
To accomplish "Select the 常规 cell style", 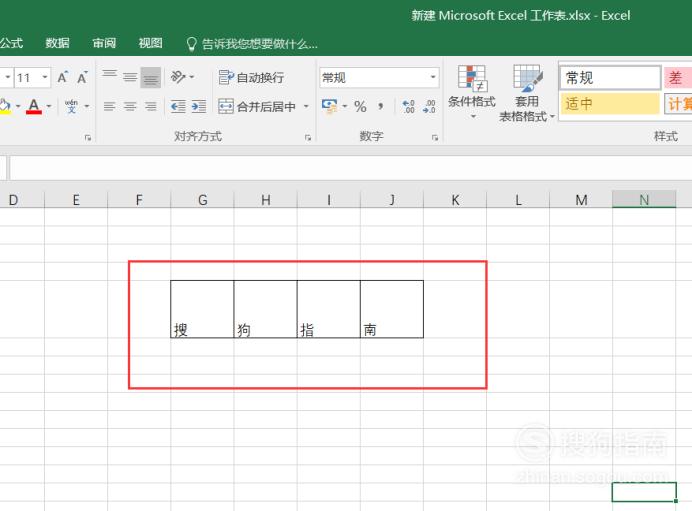I will [x=609, y=78].
